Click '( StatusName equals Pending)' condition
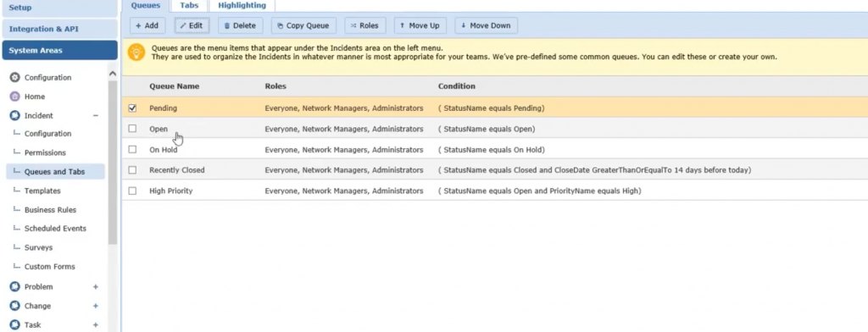Screen dimensions: 868x332 [x=492, y=108]
